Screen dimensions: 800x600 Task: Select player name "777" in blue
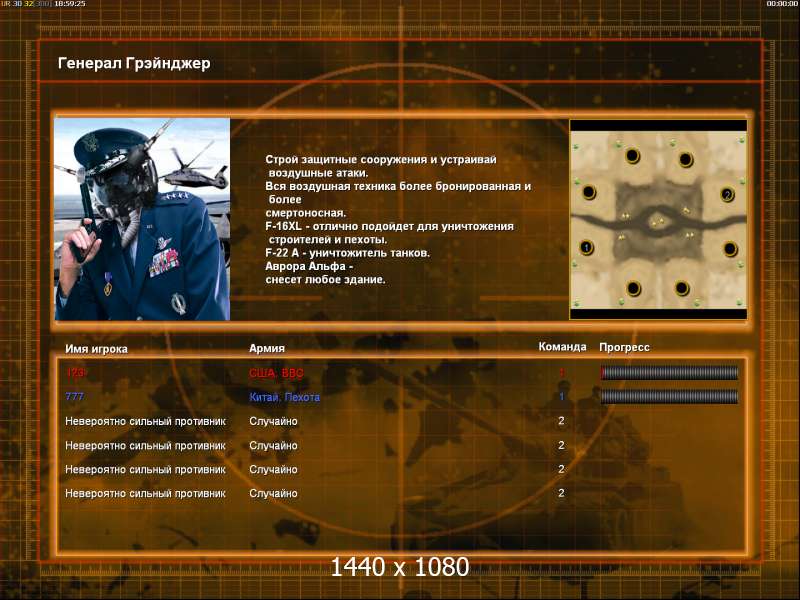[x=75, y=396]
